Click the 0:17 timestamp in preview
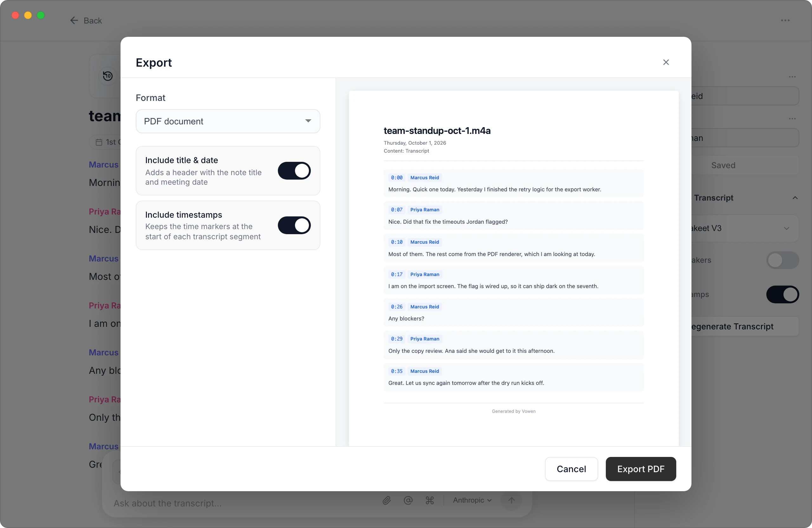 (396, 274)
